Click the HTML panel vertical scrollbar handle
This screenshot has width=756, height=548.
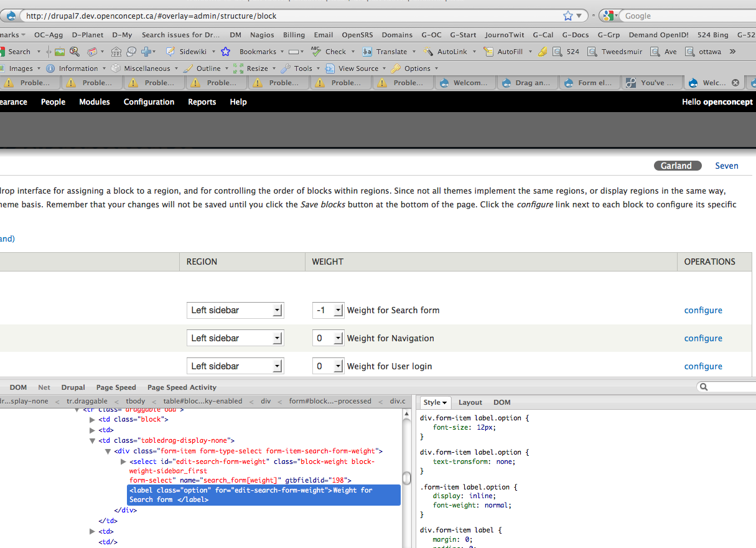407,478
